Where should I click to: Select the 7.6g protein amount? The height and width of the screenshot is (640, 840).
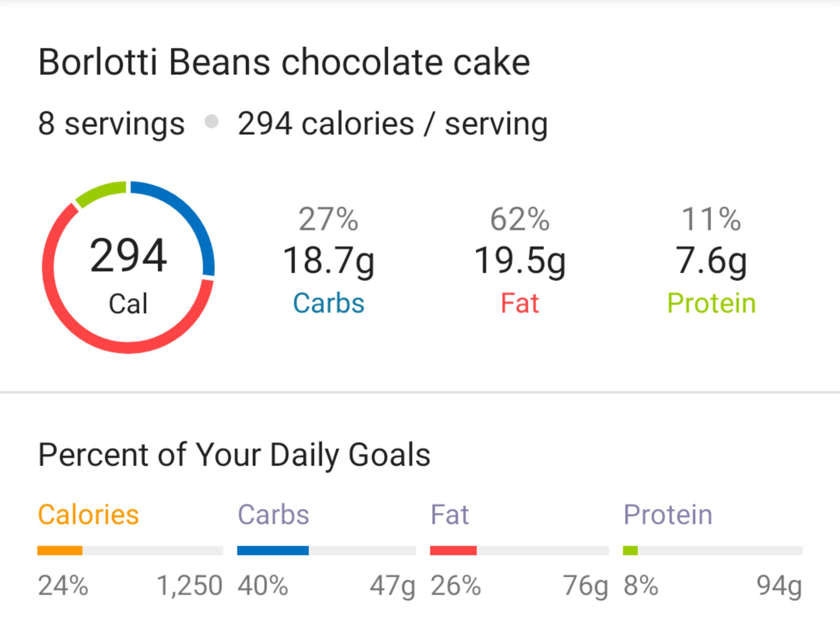(x=711, y=261)
